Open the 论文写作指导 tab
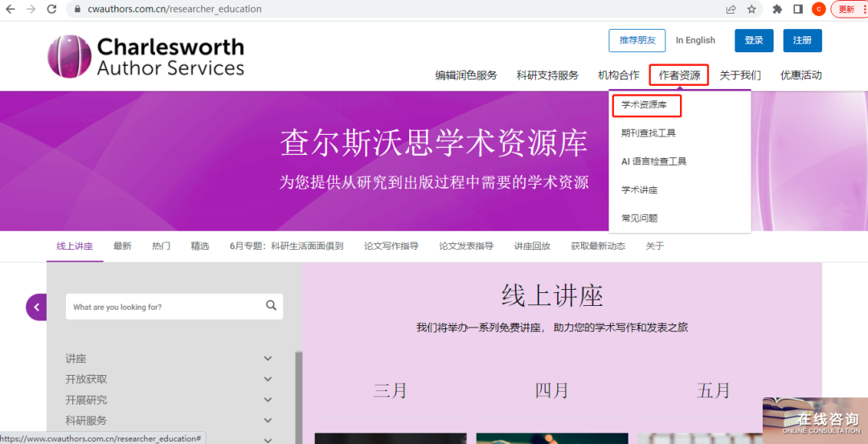 [391, 246]
